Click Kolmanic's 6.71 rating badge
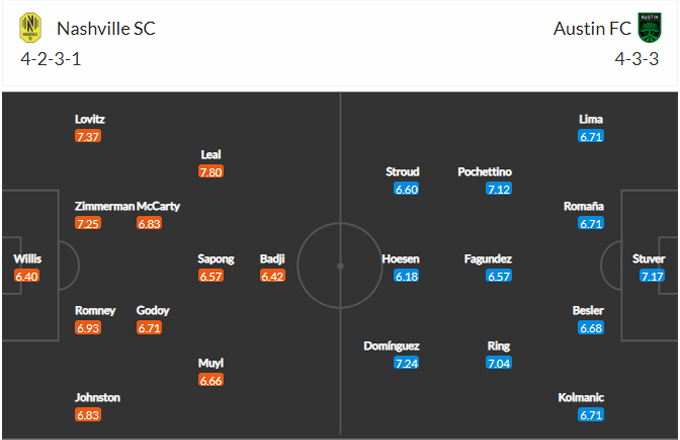Screen dimensions: 680x440 590,415
